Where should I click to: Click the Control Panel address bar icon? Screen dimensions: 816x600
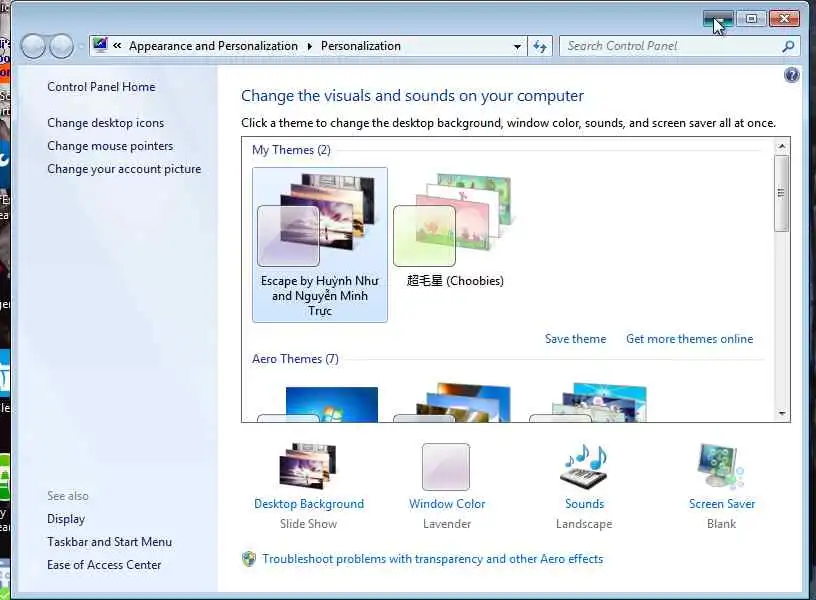(x=100, y=45)
